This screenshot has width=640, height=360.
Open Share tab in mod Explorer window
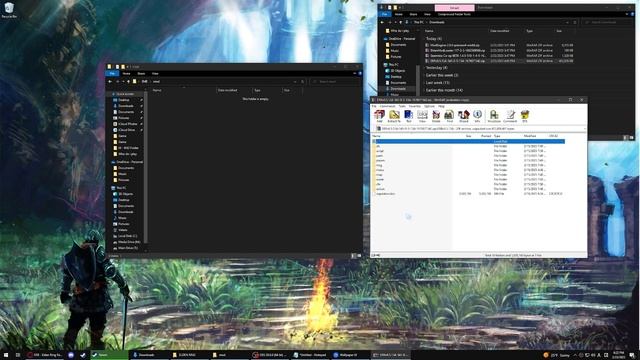pos(141,73)
